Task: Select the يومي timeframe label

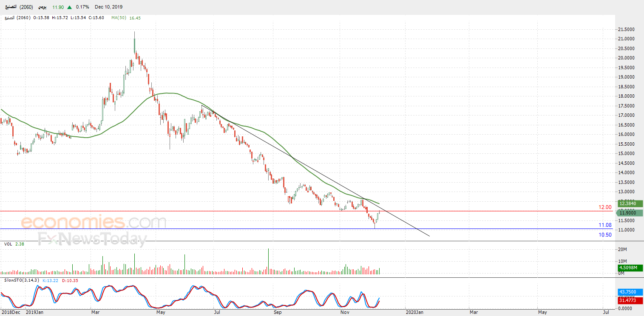Action: click(x=42, y=7)
